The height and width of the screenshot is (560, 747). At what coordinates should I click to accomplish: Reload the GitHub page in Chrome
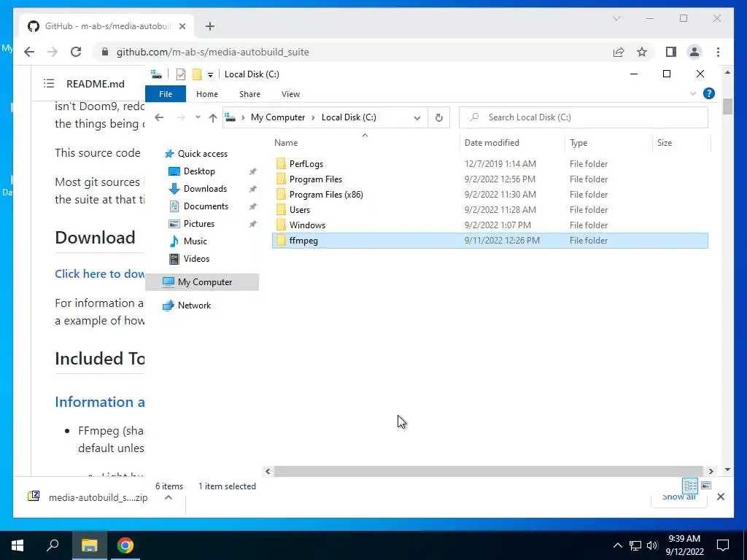tap(76, 52)
